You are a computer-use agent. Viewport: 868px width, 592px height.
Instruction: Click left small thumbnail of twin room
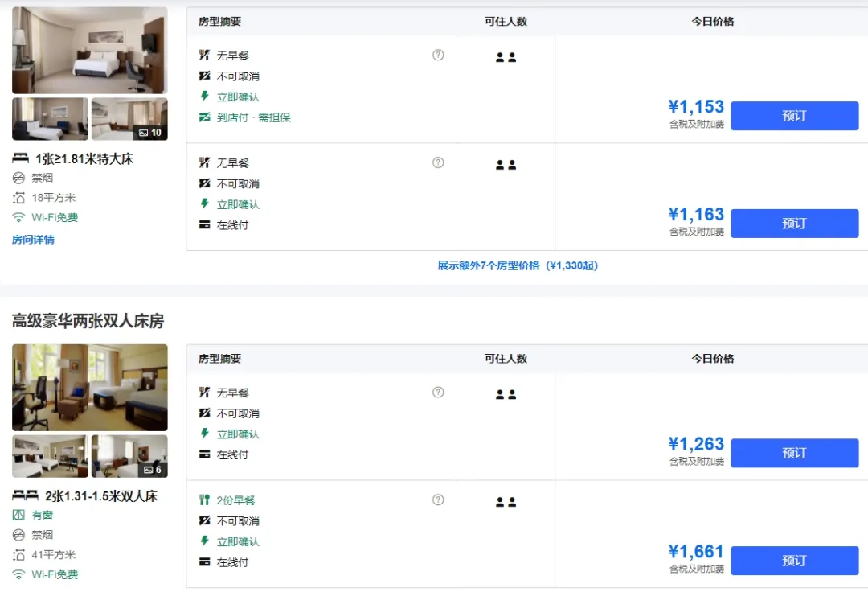click(50, 456)
